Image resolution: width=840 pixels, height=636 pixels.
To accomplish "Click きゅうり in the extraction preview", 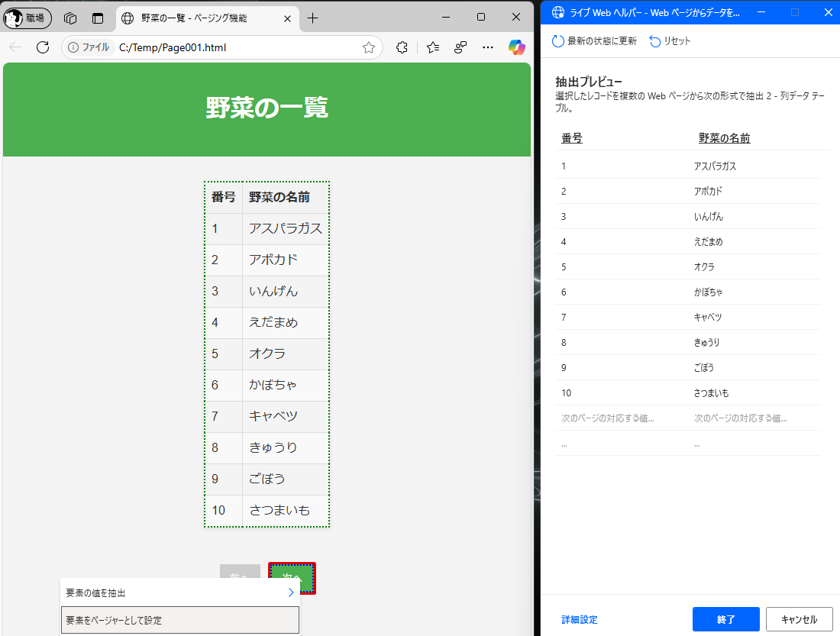I will pyautogui.click(x=707, y=342).
